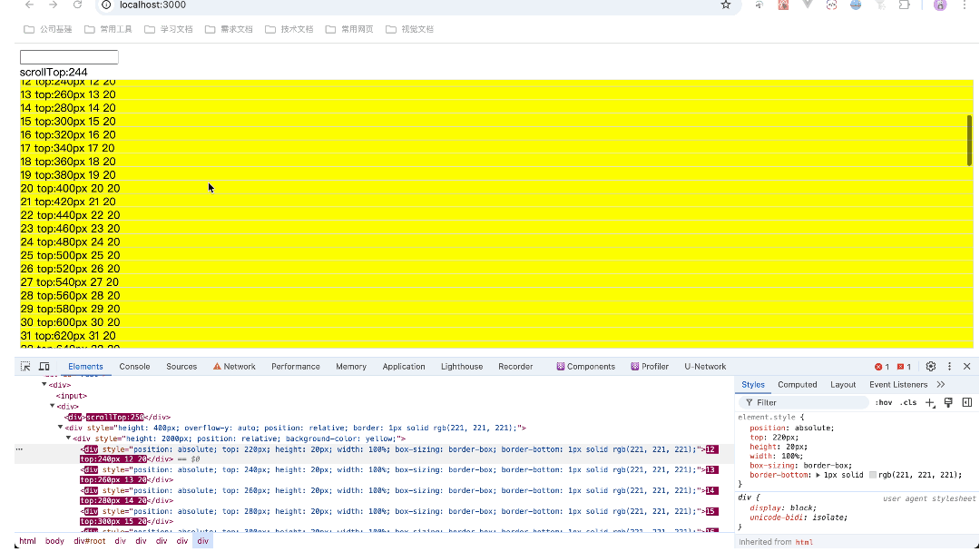The height and width of the screenshot is (552, 980).
Task: Open the DevTools customize (three-dot) menu
Action: tap(950, 367)
